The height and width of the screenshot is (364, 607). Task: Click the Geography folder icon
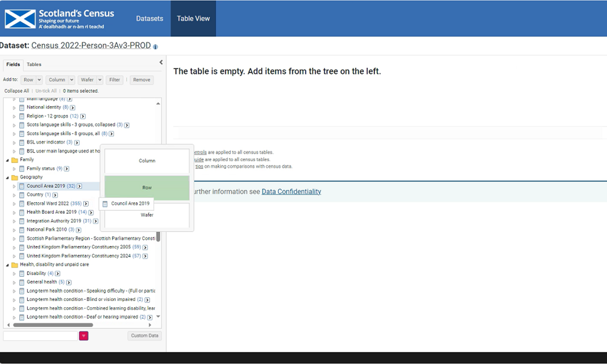[x=15, y=178]
